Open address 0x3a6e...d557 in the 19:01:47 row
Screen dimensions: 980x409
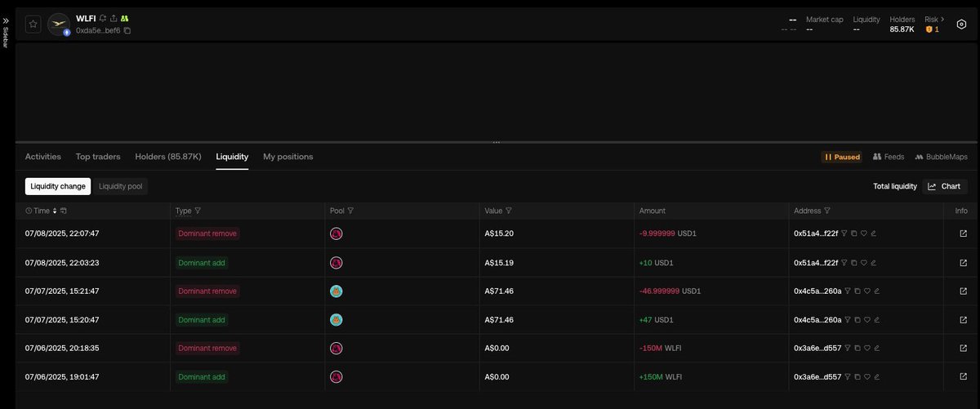(817, 377)
